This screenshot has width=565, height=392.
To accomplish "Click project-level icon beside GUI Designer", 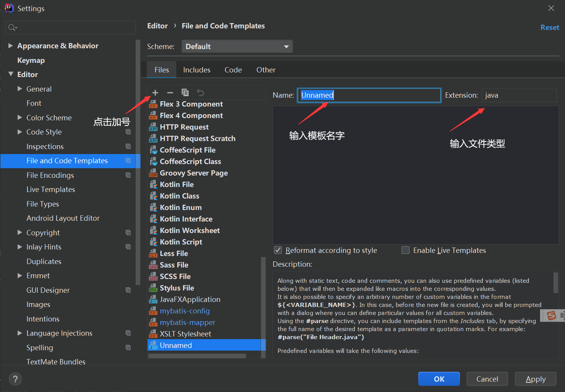I will tap(128, 290).
